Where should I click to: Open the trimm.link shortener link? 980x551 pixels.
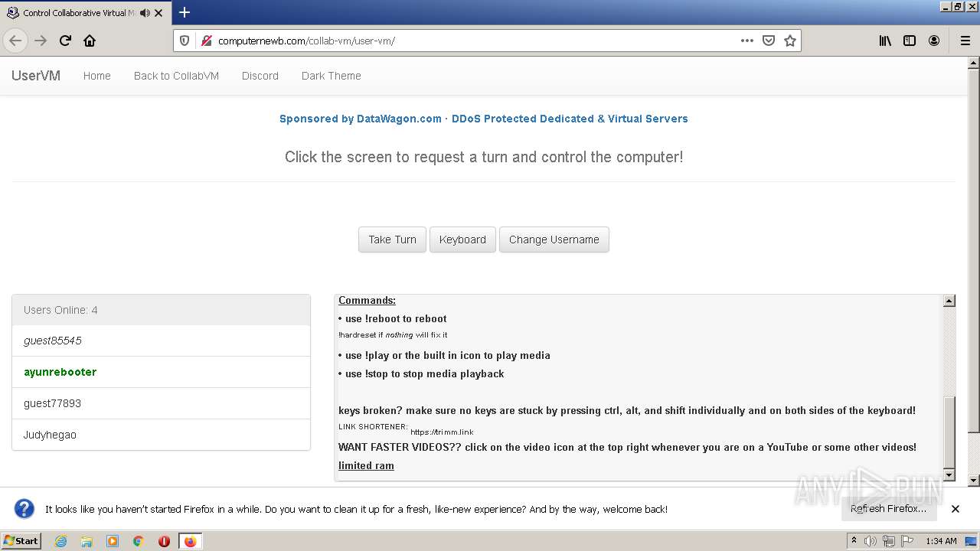point(442,432)
